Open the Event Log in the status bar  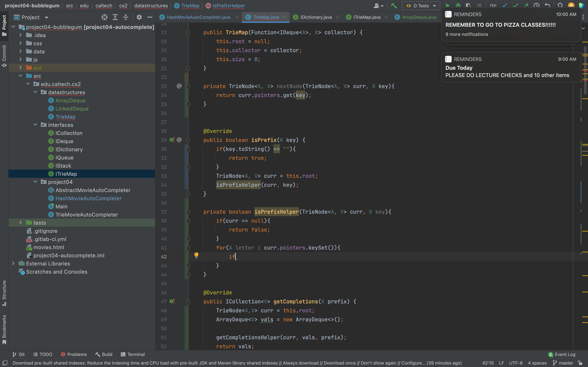[562, 354]
